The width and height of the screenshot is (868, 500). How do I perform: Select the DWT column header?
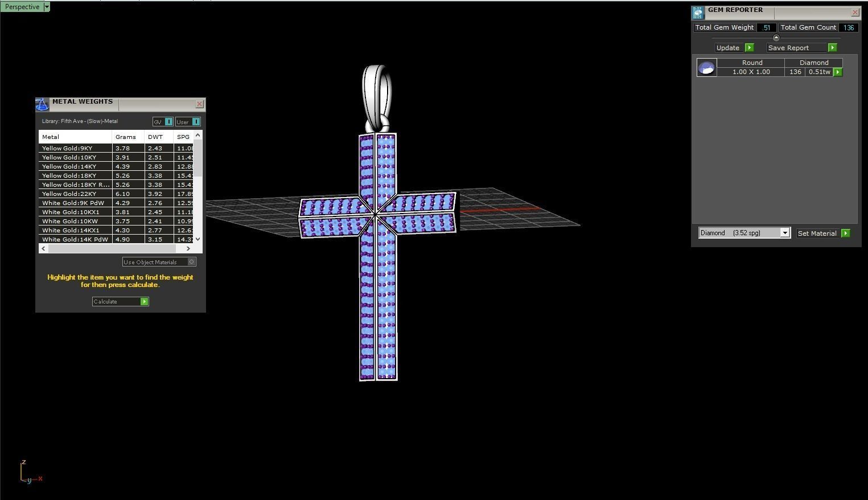[159, 137]
